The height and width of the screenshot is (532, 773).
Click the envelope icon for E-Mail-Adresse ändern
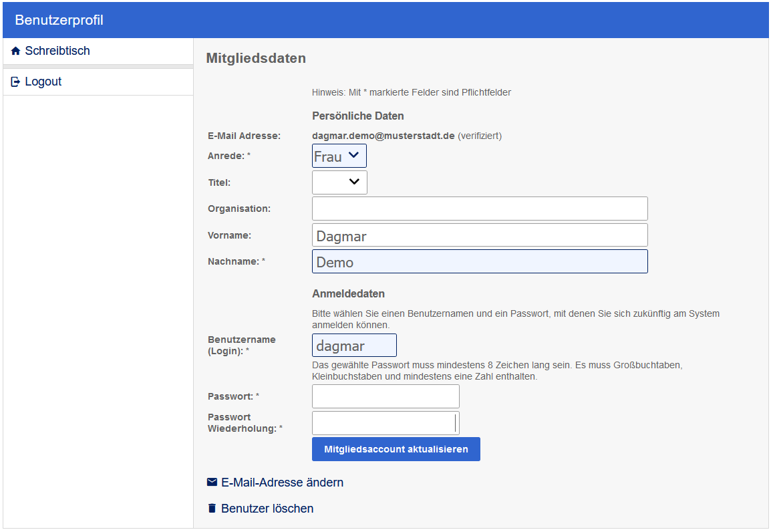point(212,483)
